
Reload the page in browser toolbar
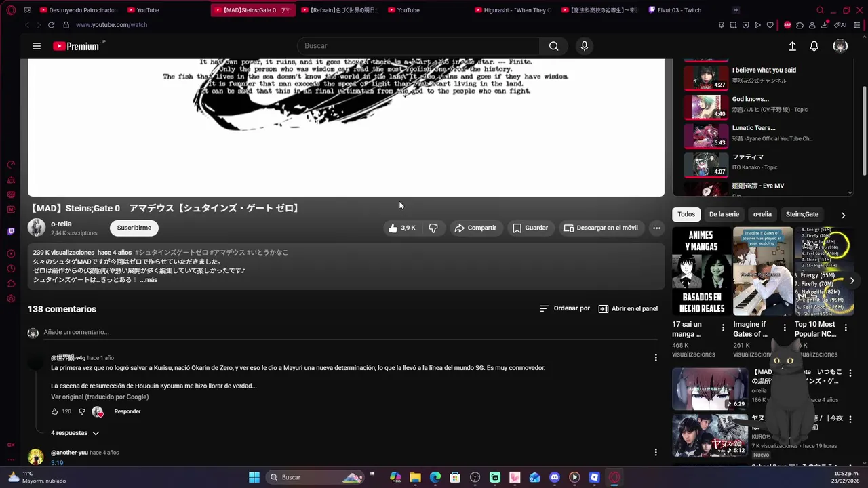pos(51,25)
